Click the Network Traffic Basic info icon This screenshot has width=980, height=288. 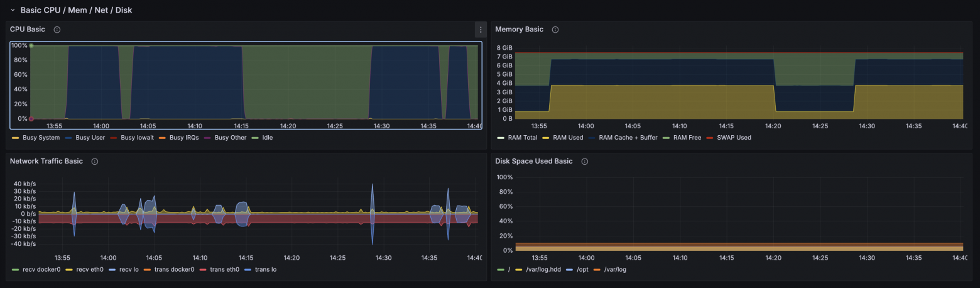tap(95, 162)
